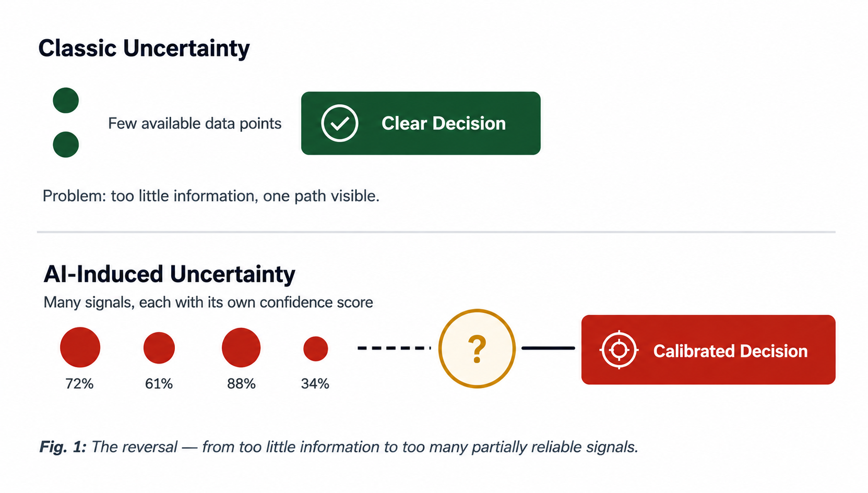Screen dimensions: 868x493
Task: Click the Classic Uncertainty heading
Action: [144, 48]
